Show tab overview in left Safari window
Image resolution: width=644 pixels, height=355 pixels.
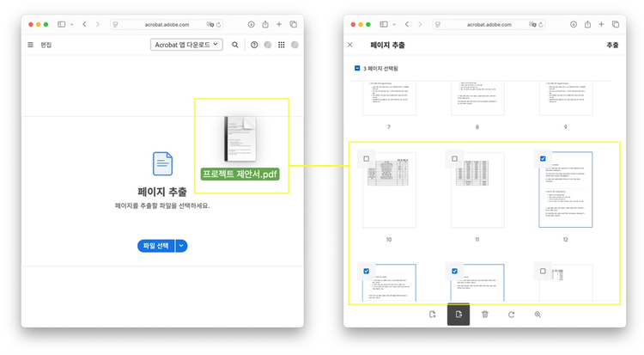(294, 24)
